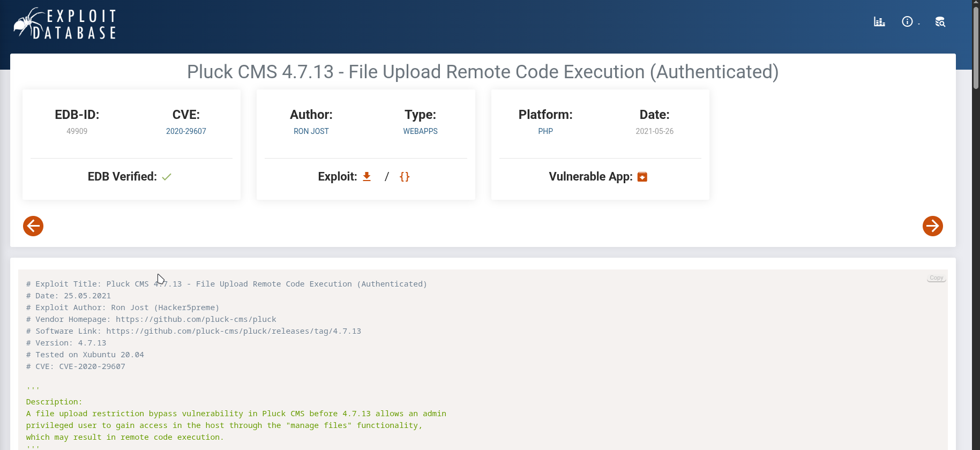This screenshot has width=980, height=450.
Task: Click the 'Platform:' heading
Action: 545,115
